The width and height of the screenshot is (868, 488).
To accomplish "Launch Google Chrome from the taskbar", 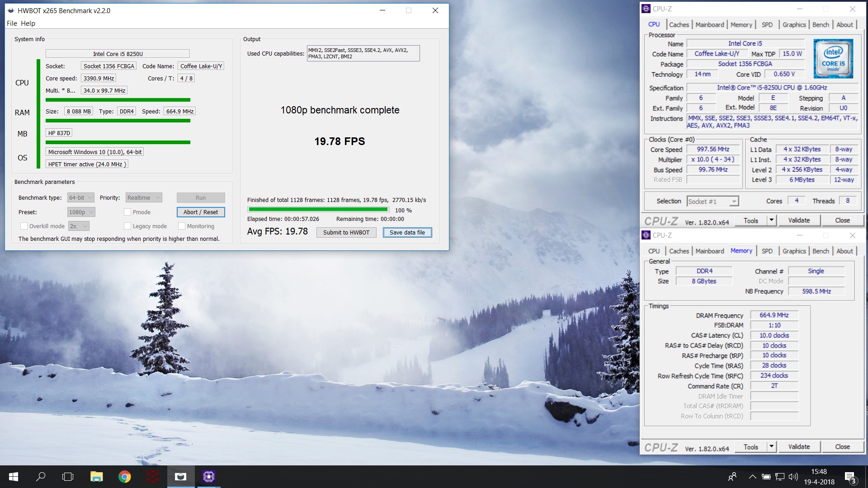I will click(x=124, y=477).
